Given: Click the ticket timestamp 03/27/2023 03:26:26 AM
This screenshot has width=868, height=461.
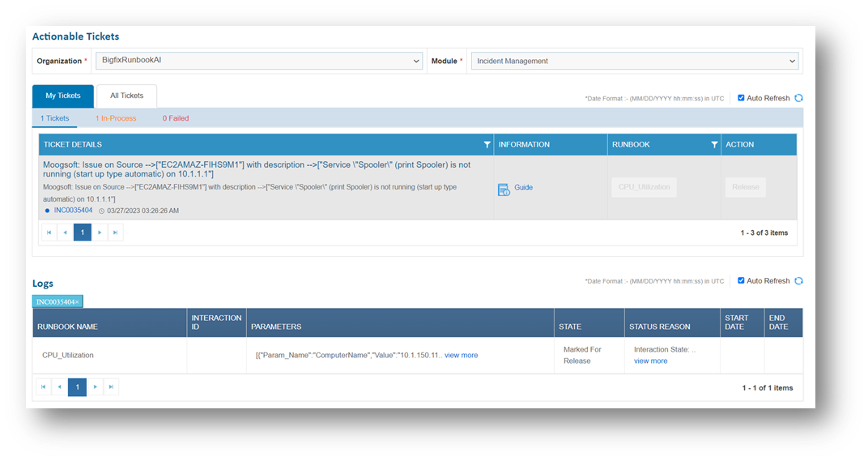Looking at the screenshot, I should pos(143,211).
